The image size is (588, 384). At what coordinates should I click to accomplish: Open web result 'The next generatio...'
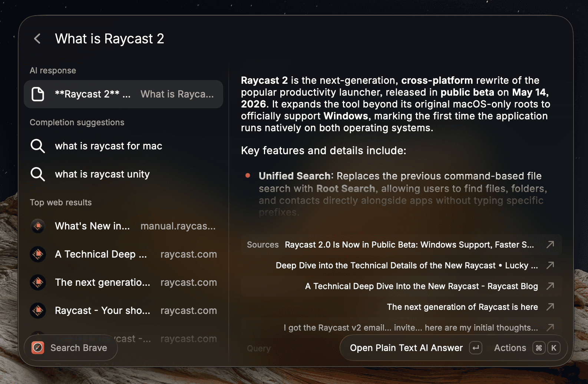point(123,282)
